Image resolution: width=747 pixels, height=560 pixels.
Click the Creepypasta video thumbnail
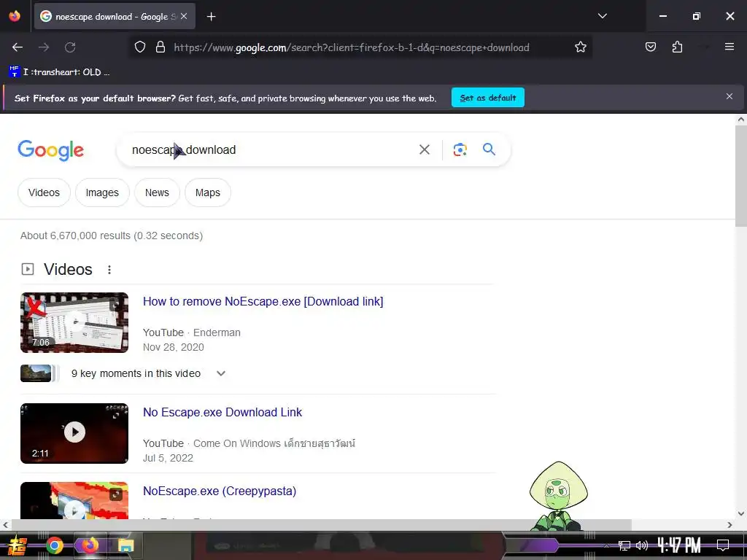(x=74, y=500)
